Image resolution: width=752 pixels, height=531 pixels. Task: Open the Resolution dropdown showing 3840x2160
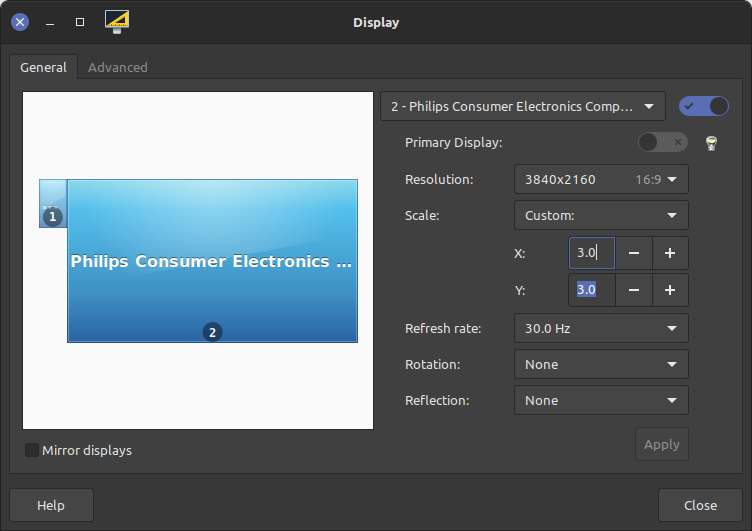tap(601, 179)
